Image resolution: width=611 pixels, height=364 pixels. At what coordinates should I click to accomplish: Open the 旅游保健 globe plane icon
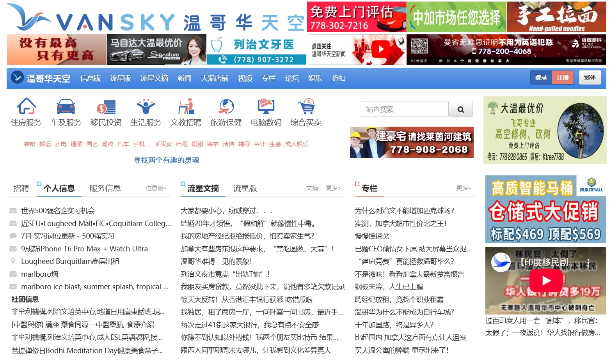pyautogui.click(x=226, y=106)
